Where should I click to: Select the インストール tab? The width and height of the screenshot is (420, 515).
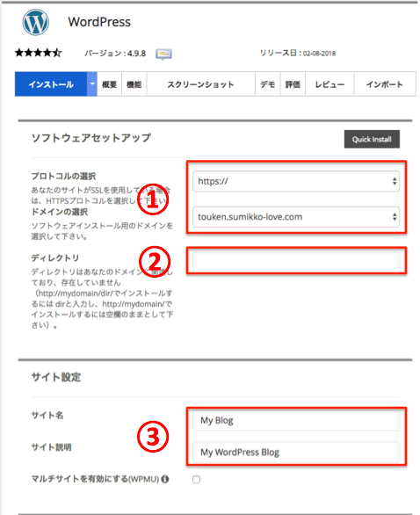[x=51, y=84]
